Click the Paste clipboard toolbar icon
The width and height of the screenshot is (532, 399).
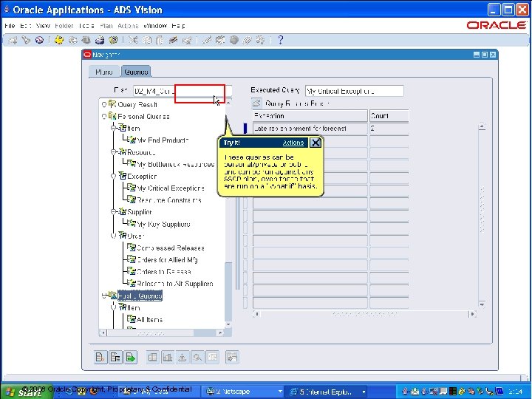coord(160,40)
